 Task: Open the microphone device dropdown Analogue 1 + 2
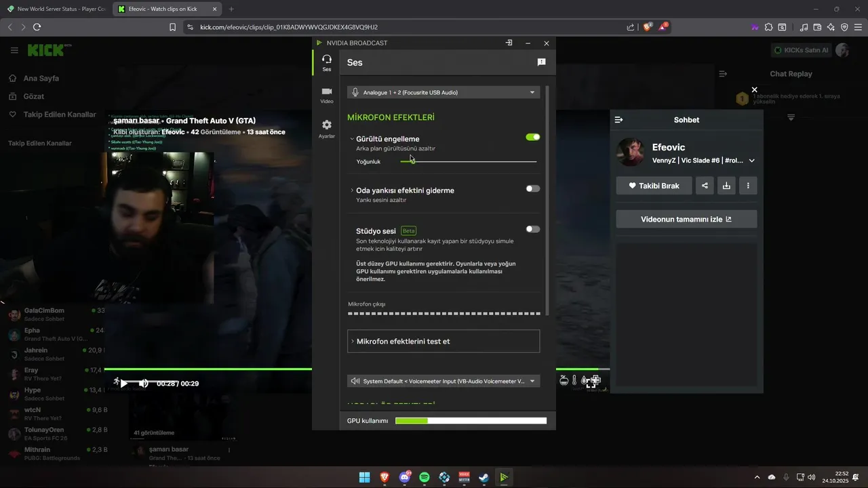point(443,92)
